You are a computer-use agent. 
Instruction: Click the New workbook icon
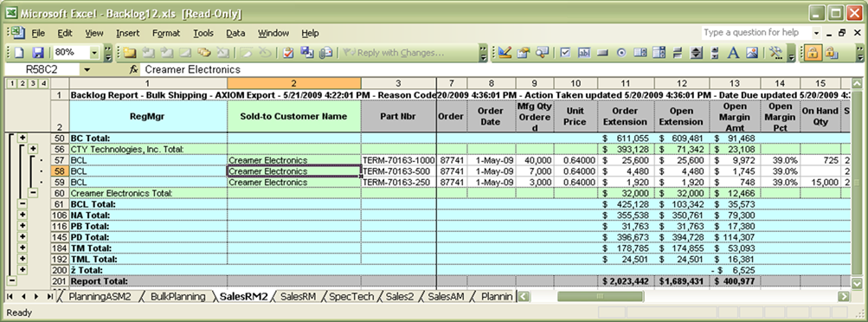[x=20, y=53]
